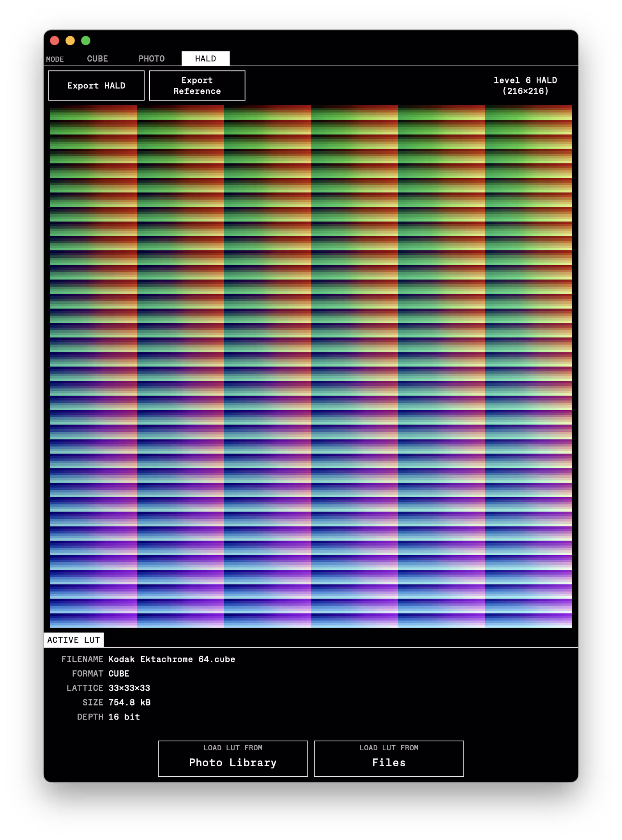Click the Export HALD button
Image resolution: width=622 pixels, height=840 pixels.
(96, 86)
